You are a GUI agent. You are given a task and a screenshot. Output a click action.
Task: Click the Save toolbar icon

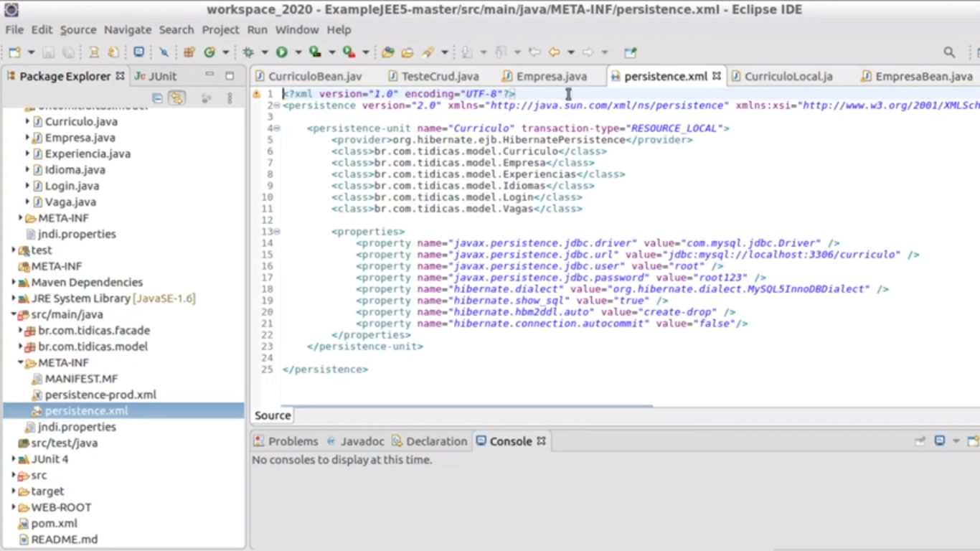pyautogui.click(x=49, y=52)
